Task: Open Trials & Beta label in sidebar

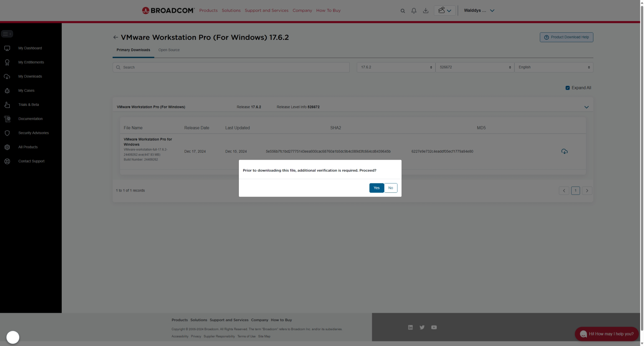Action: tap(28, 104)
